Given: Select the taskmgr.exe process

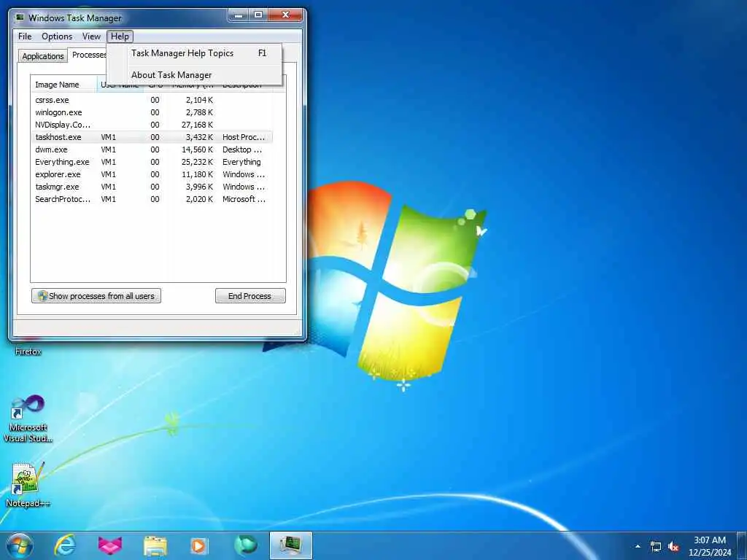Looking at the screenshot, I should [x=152, y=187].
